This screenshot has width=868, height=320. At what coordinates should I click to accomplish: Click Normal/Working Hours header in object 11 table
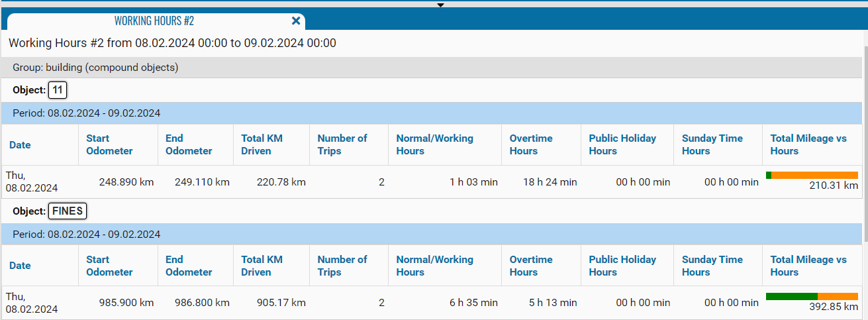pos(434,144)
